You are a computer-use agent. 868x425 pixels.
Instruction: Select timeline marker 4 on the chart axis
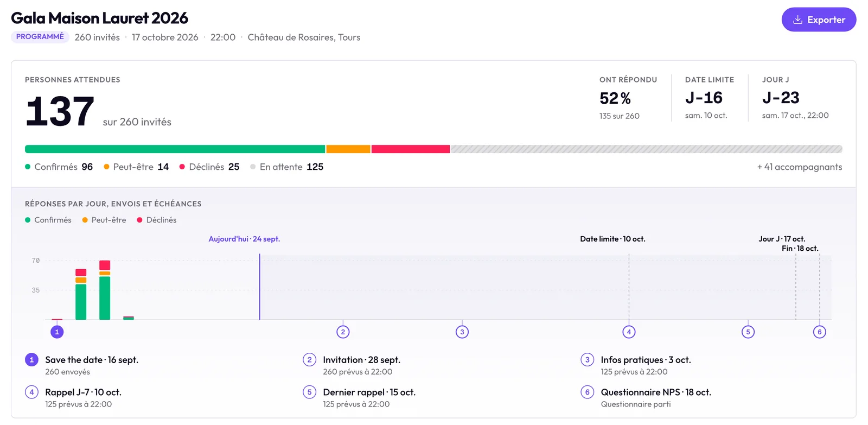pos(629,332)
